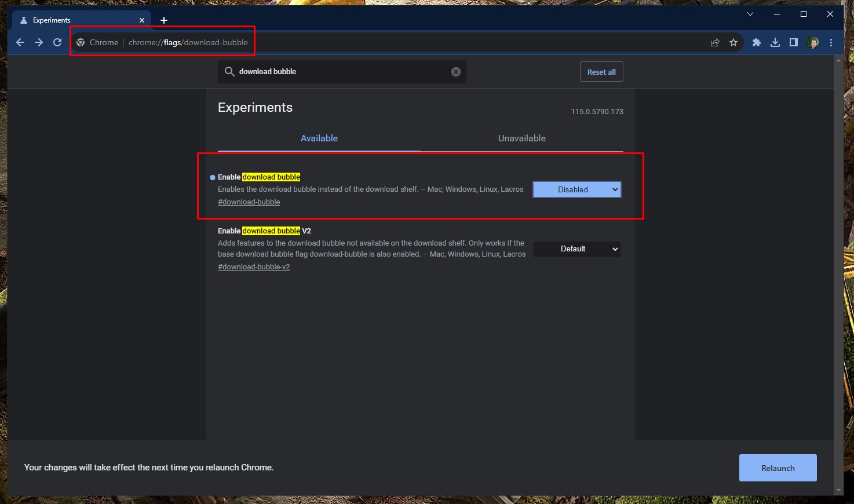The width and height of the screenshot is (854, 504).
Task: Click the first flag's description text
Action: (x=371, y=189)
